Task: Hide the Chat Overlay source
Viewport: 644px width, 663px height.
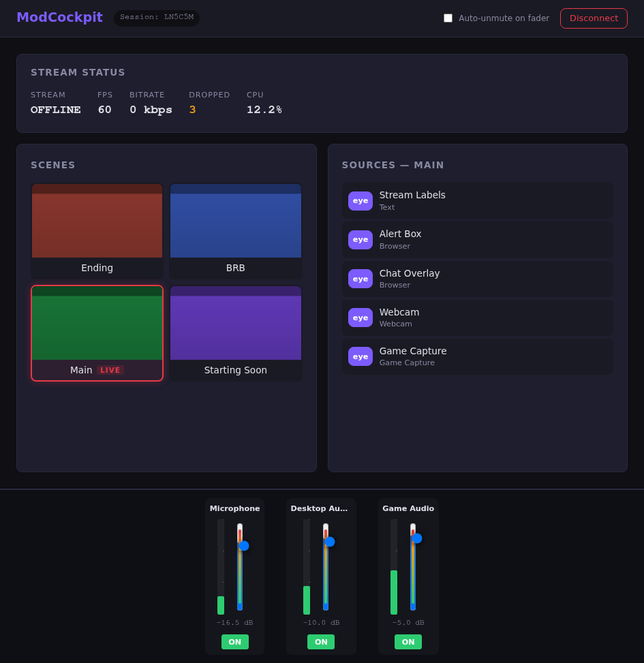Action: pos(360,279)
